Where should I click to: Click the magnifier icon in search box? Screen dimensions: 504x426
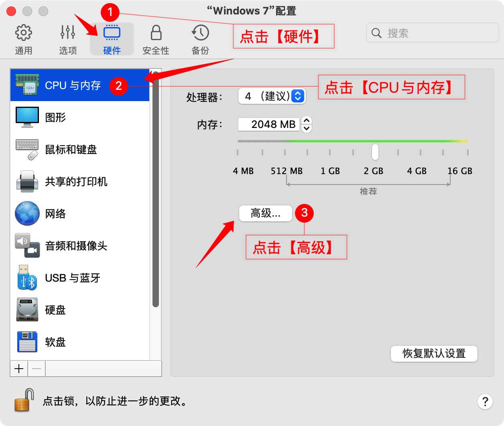(376, 33)
